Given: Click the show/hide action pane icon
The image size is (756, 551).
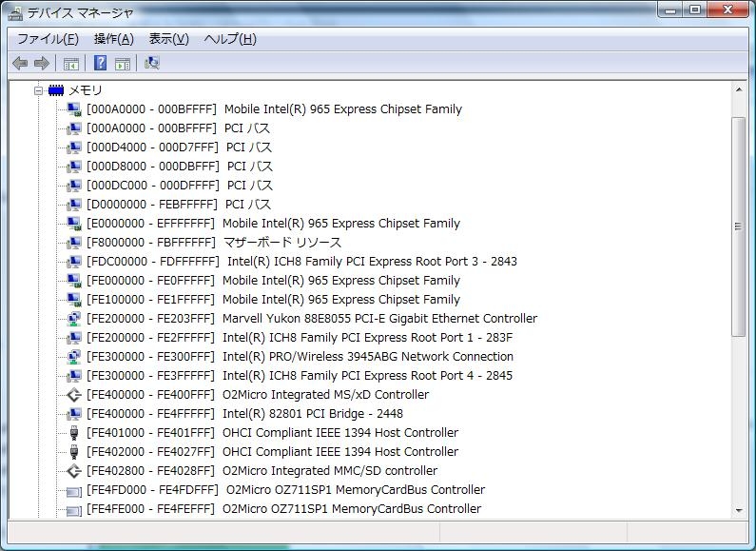Looking at the screenshot, I should 123,63.
